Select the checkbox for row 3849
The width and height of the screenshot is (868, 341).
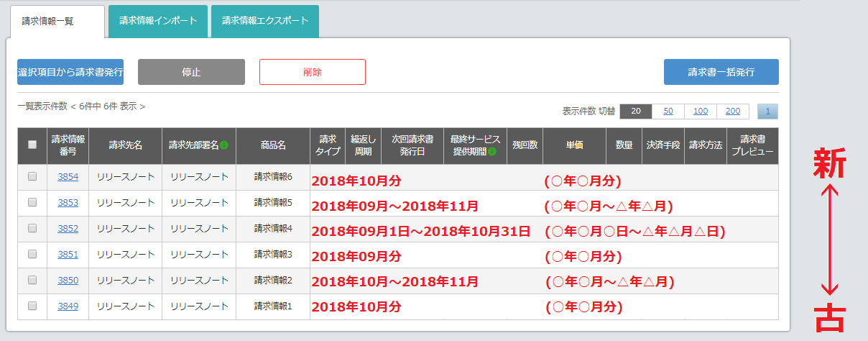pos(32,306)
